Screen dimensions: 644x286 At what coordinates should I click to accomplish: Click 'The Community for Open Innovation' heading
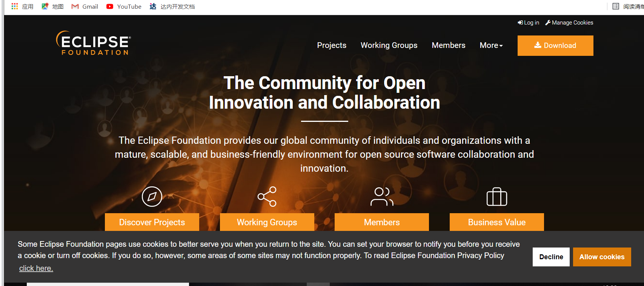324,92
